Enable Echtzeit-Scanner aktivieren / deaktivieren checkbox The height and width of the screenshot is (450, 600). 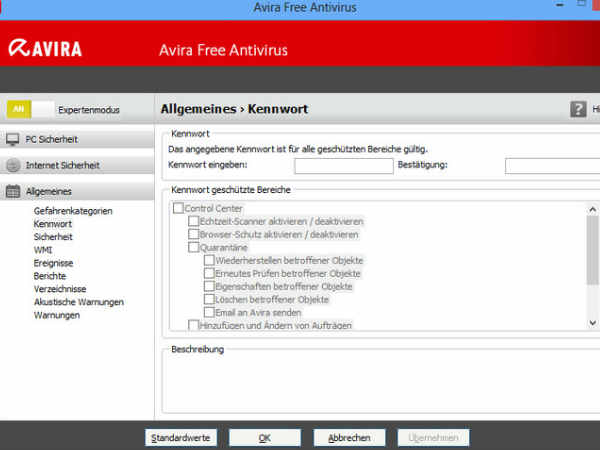click(194, 221)
